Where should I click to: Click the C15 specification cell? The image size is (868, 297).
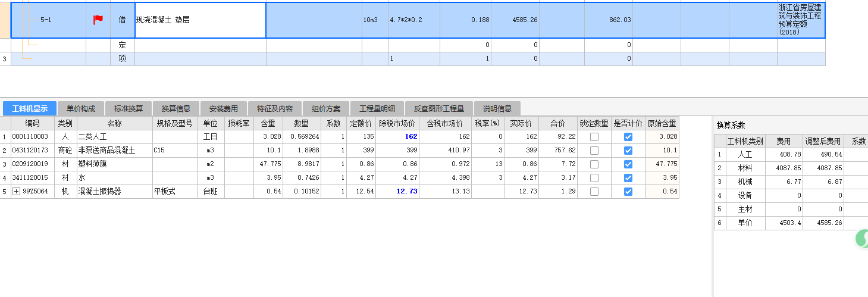[x=174, y=151]
